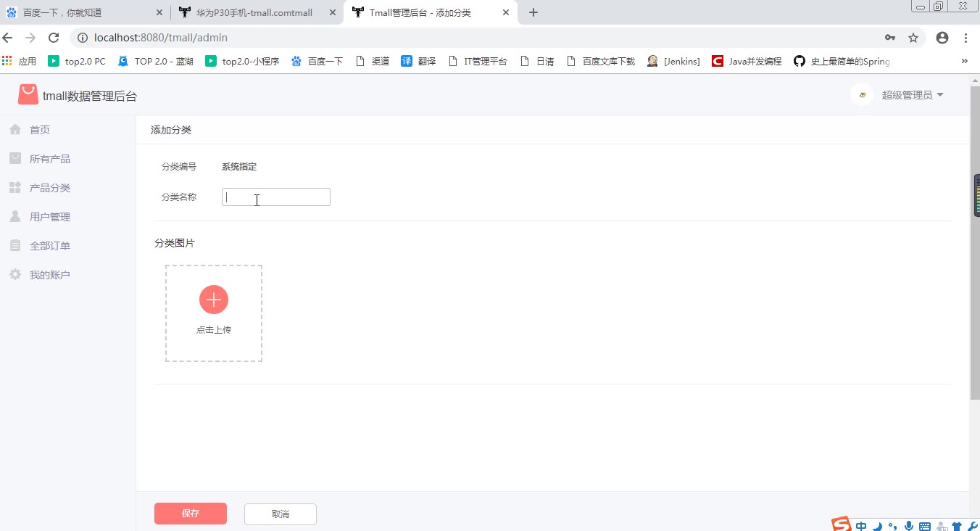
Task: Click the red plus upload icon
Action: tap(214, 300)
